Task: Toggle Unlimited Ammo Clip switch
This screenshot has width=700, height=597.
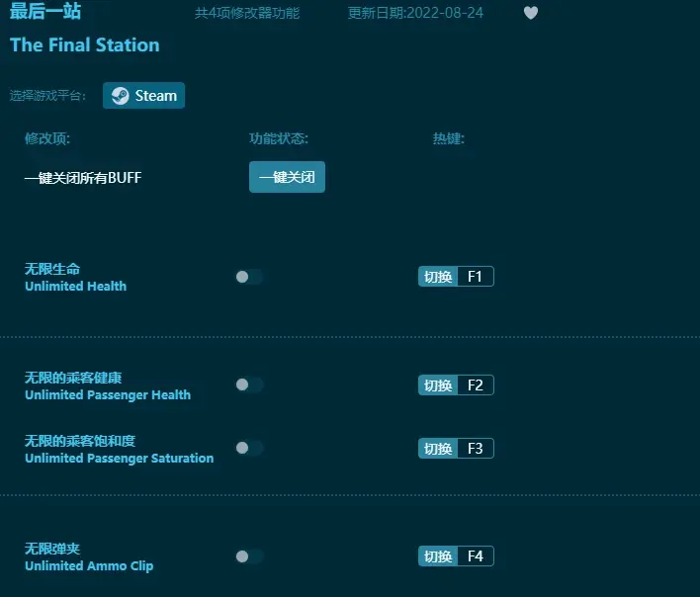Action: 249,556
